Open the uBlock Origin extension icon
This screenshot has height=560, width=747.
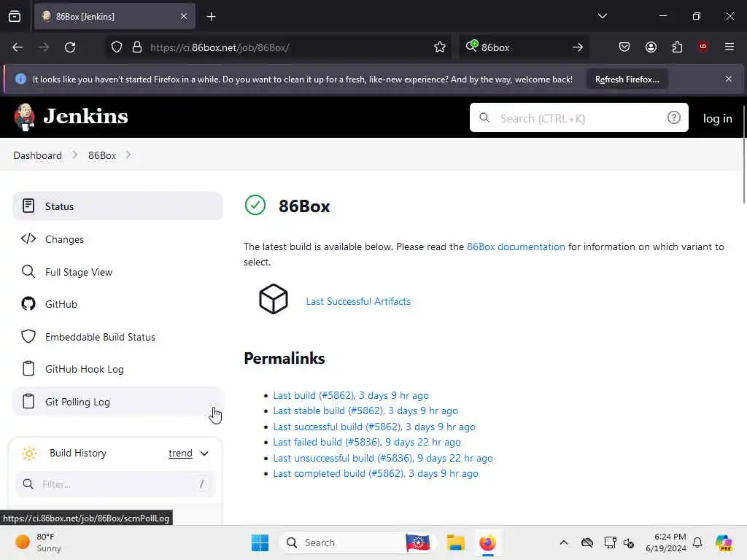[703, 46]
